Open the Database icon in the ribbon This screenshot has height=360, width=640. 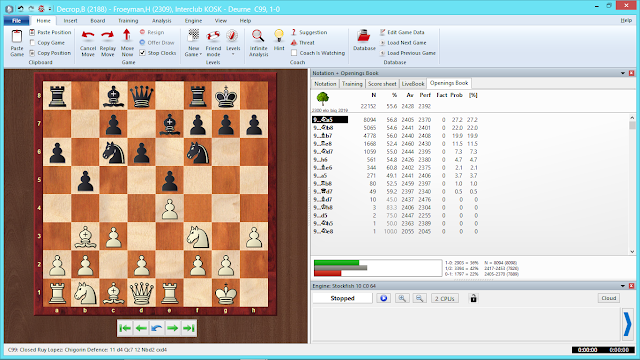point(363,36)
